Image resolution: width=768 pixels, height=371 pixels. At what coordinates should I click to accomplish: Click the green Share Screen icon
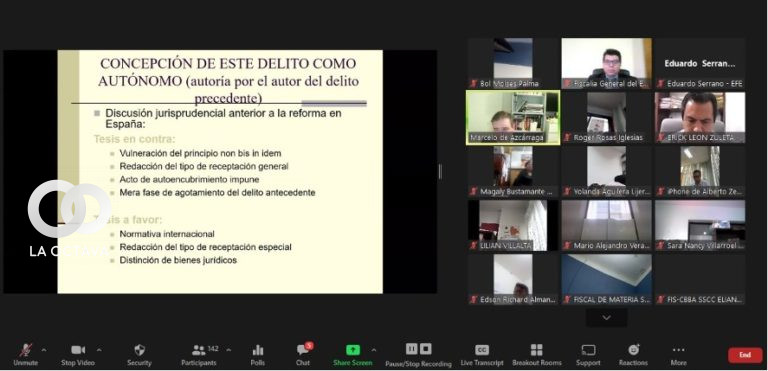coord(353,350)
